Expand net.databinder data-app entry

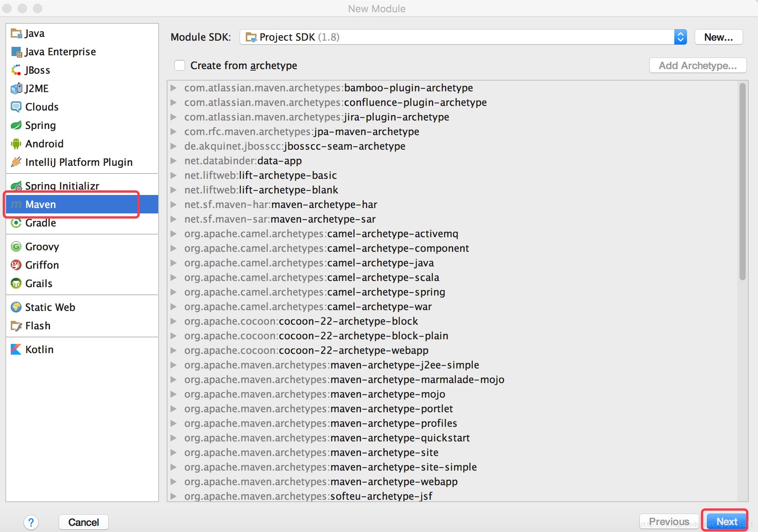click(x=174, y=161)
